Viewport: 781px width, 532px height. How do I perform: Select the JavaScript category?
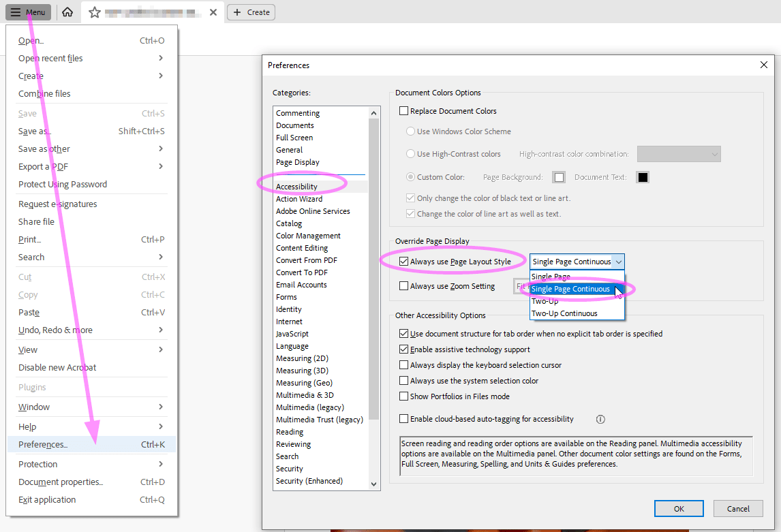coord(292,333)
